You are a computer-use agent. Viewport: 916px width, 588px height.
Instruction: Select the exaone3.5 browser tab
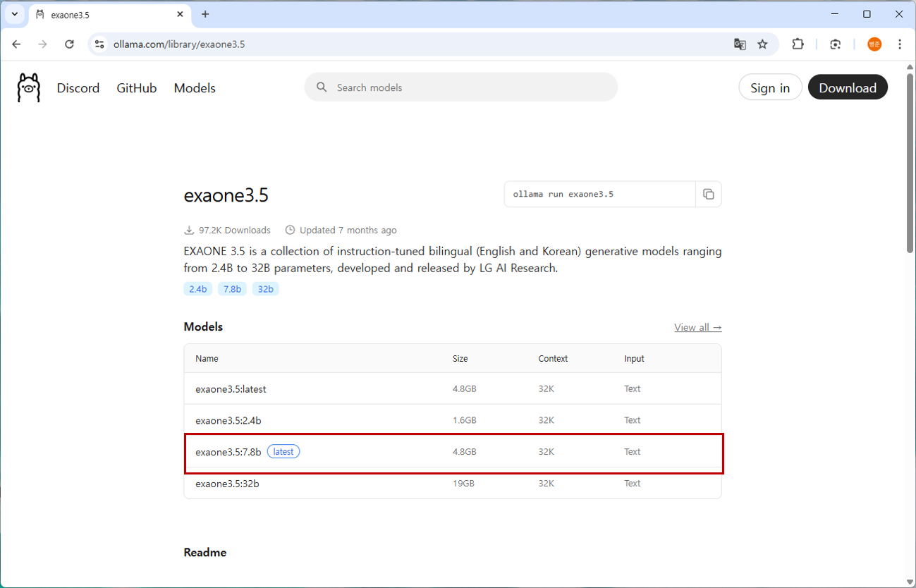[x=109, y=15]
